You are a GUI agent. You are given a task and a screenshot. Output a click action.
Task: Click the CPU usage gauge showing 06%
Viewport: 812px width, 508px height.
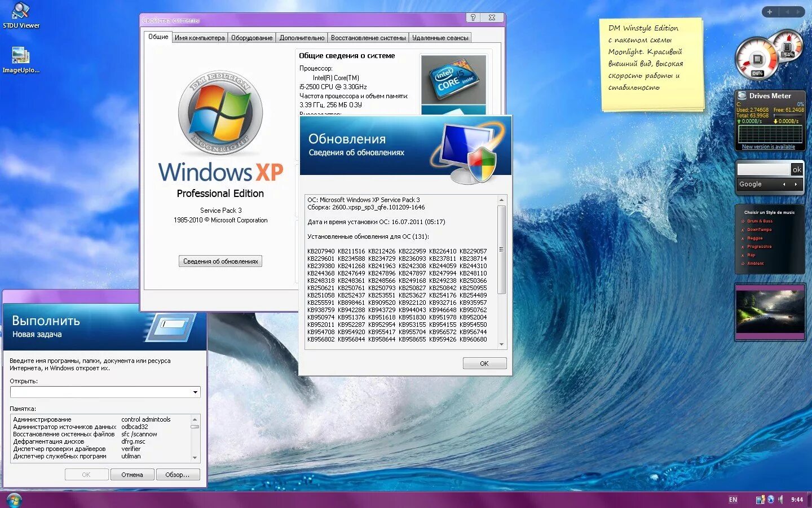point(757,59)
